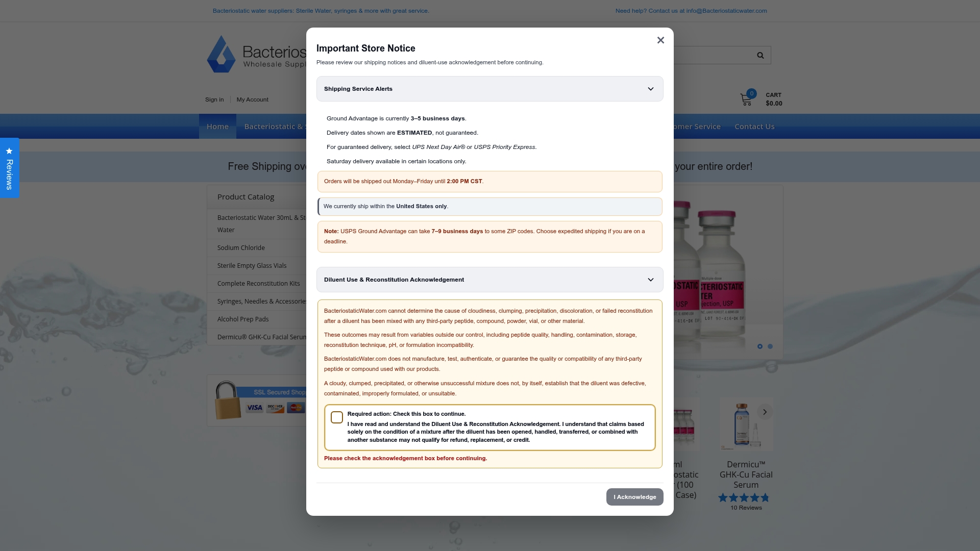The image size is (980, 551).
Task: Open the Contact Us menu item
Action: 754,127
